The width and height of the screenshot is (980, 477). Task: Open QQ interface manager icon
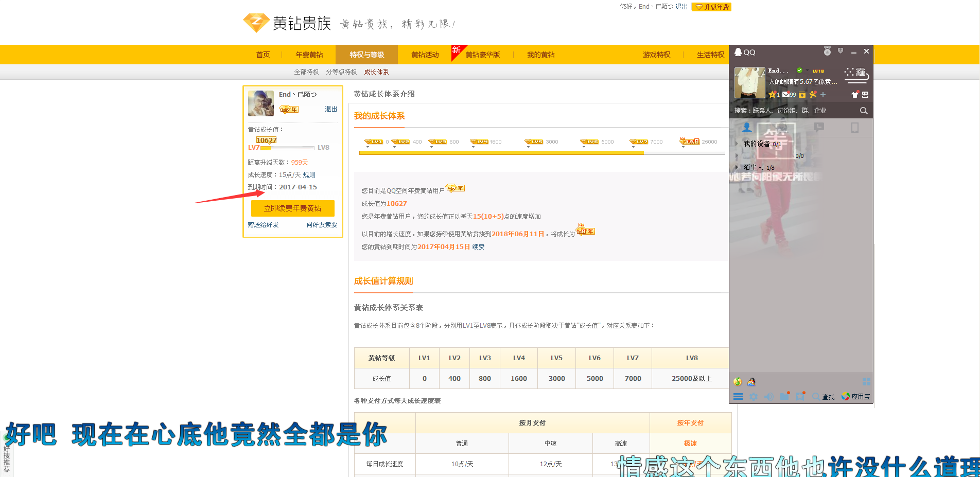(x=865, y=95)
